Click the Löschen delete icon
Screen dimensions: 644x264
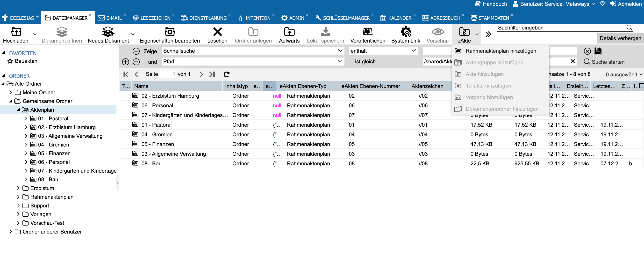tap(217, 32)
